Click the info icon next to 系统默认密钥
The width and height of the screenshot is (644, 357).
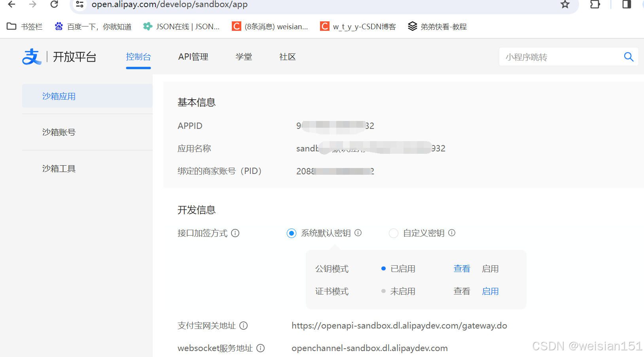tap(358, 233)
